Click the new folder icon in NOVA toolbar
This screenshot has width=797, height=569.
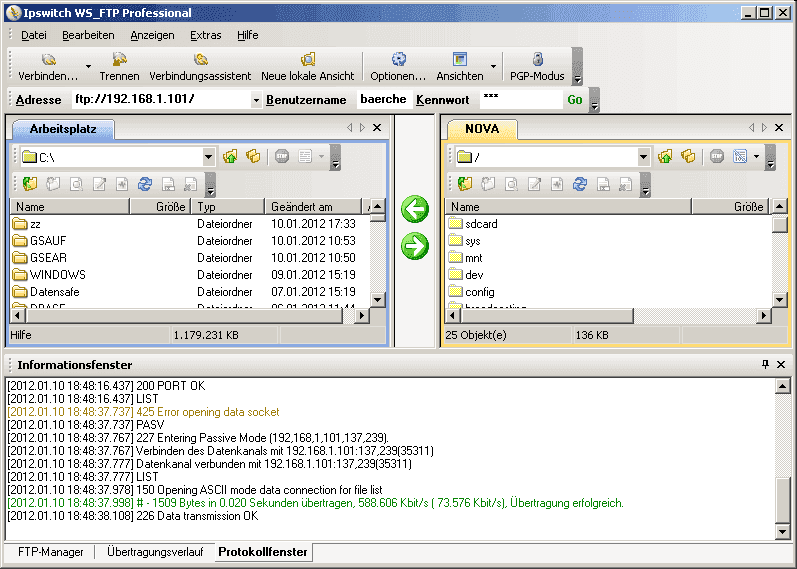(488, 184)
